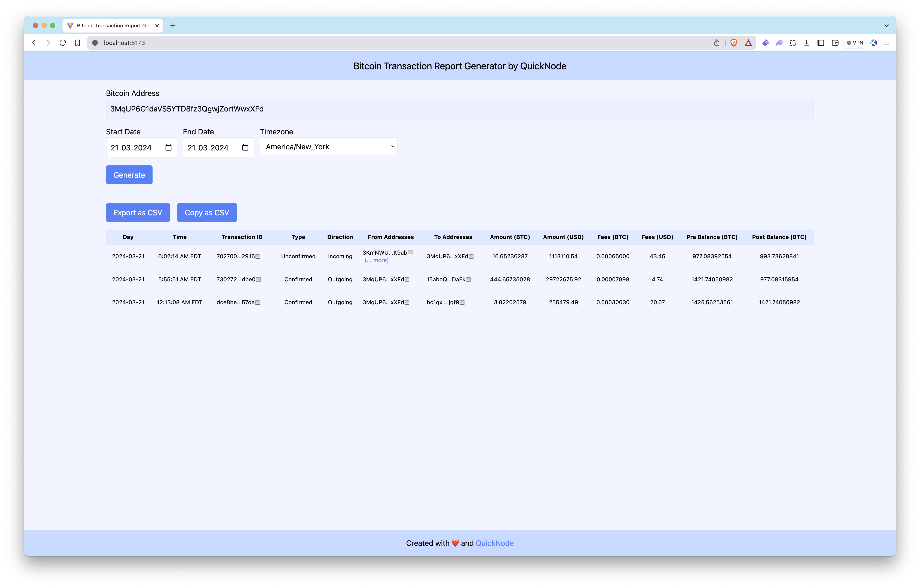This screenshot has height=588, width=920.
Task: Copy transaction ID dce8be...57da via clipboard icon
Action: 258,302
